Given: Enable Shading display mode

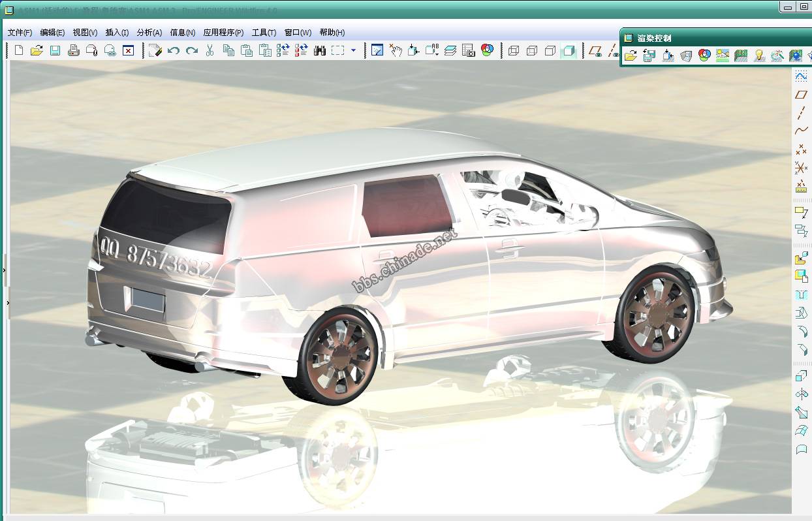Looking at the screenshot, I should tap(569, 50).
